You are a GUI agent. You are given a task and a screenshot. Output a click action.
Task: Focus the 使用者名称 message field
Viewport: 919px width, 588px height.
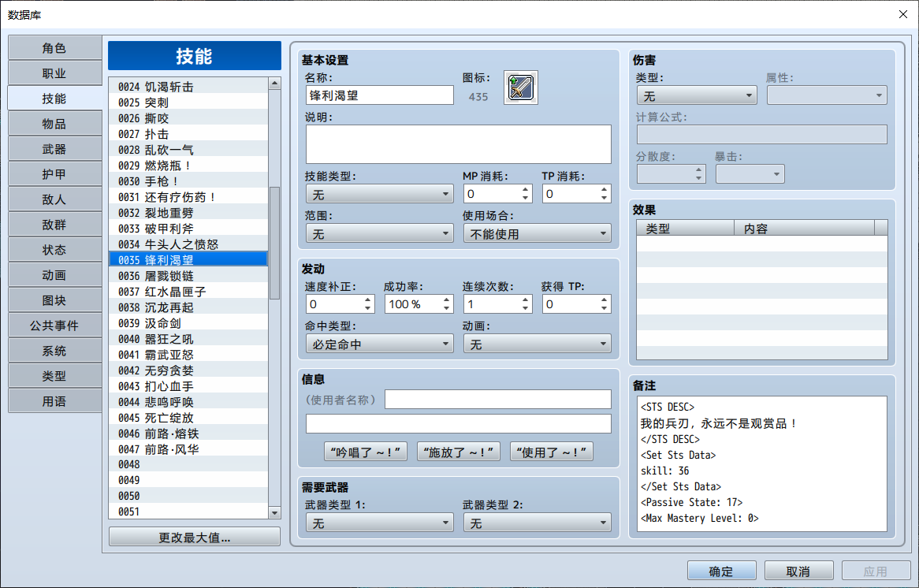point(497,400)
